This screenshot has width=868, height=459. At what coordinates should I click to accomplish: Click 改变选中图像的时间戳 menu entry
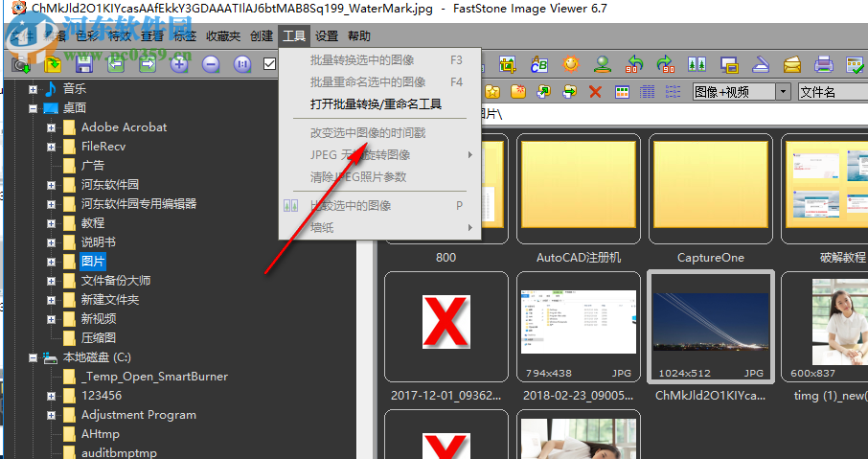[379, 133]
